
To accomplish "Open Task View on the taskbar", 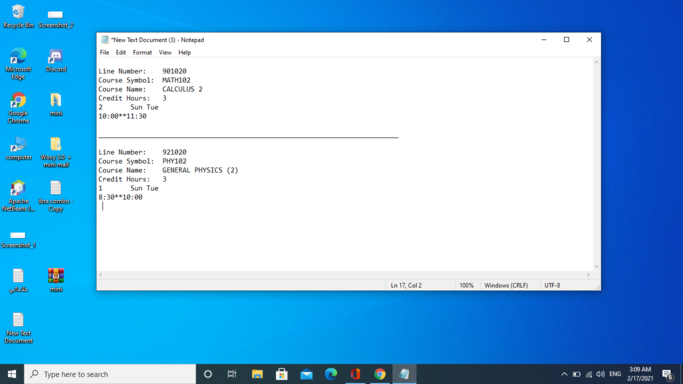I will click(x=232, y=374).
